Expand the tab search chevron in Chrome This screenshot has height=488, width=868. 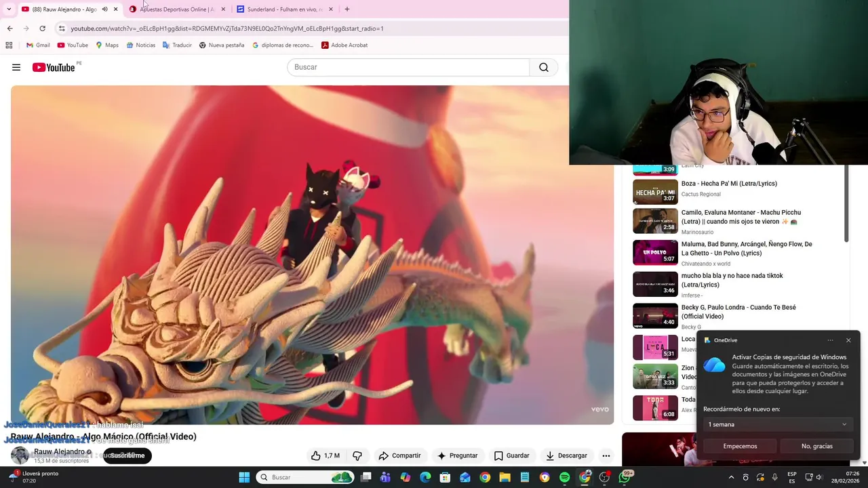click(9, 9)
